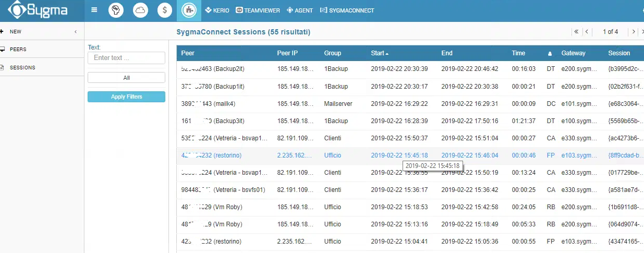
Task: Click the Enter text filter field
Action: click(x=126, y=58)
